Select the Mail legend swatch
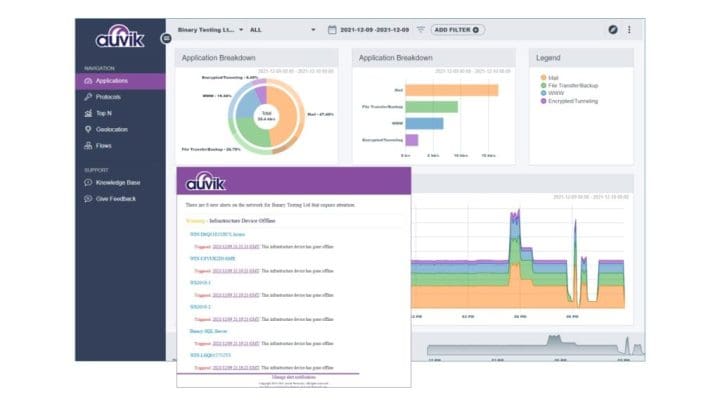The width and height of the screenshot is (720, 406). coord(544,78)
